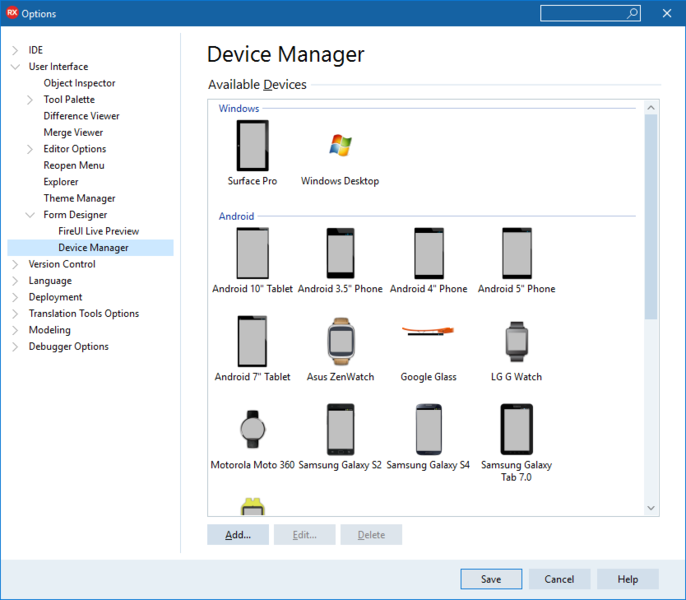686x600 pixels.
Task: Select the LG G Watch device
Action: [517, 341]
